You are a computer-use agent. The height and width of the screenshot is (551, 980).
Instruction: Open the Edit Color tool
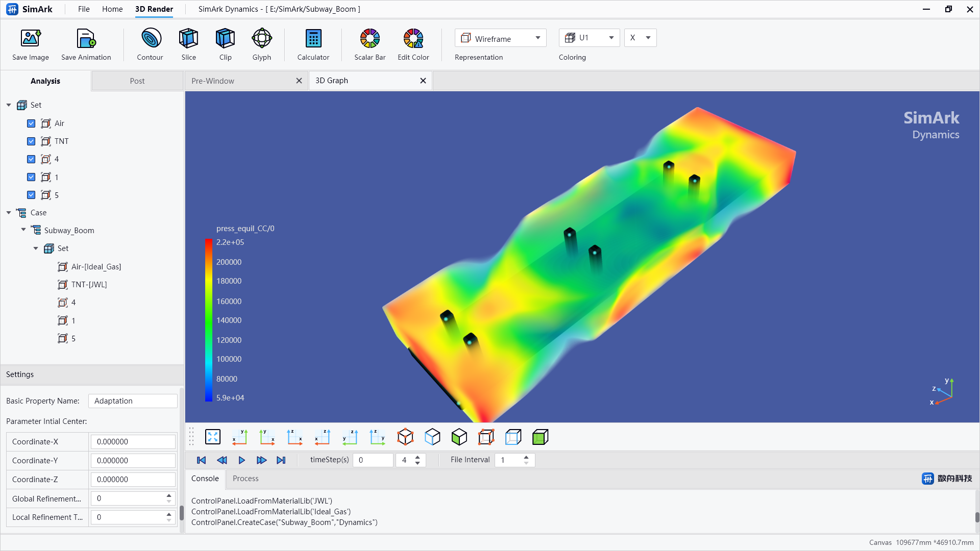[413, 39]
